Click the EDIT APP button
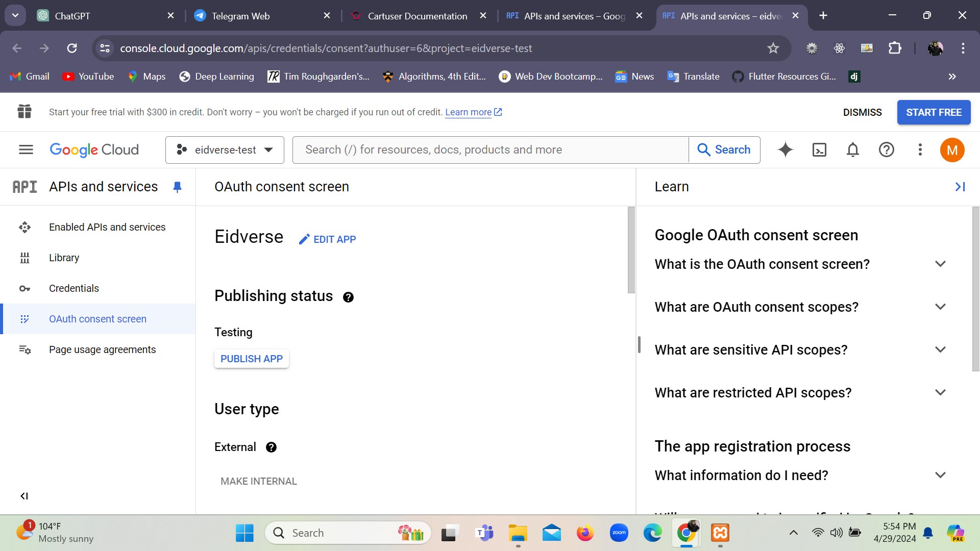Image resolution: width=980 pixels, height=551 pixels. pyautogui.click(x=327, y=239)
